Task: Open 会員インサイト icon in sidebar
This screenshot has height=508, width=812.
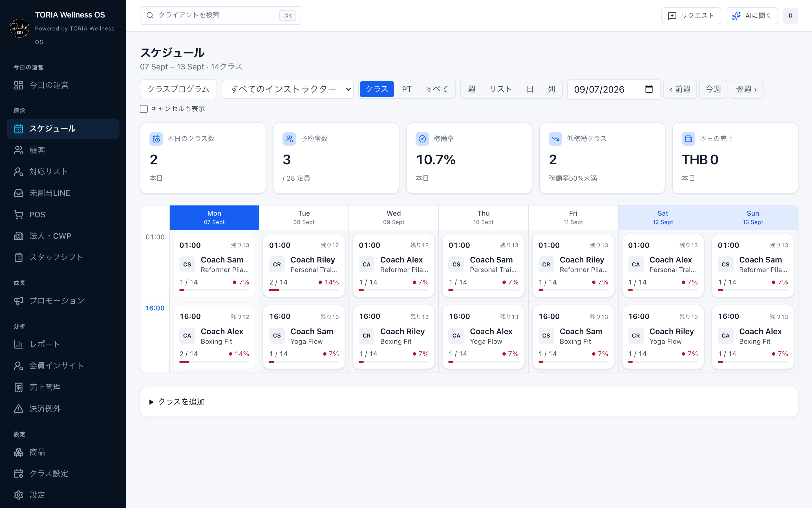Action: [18, 365]
